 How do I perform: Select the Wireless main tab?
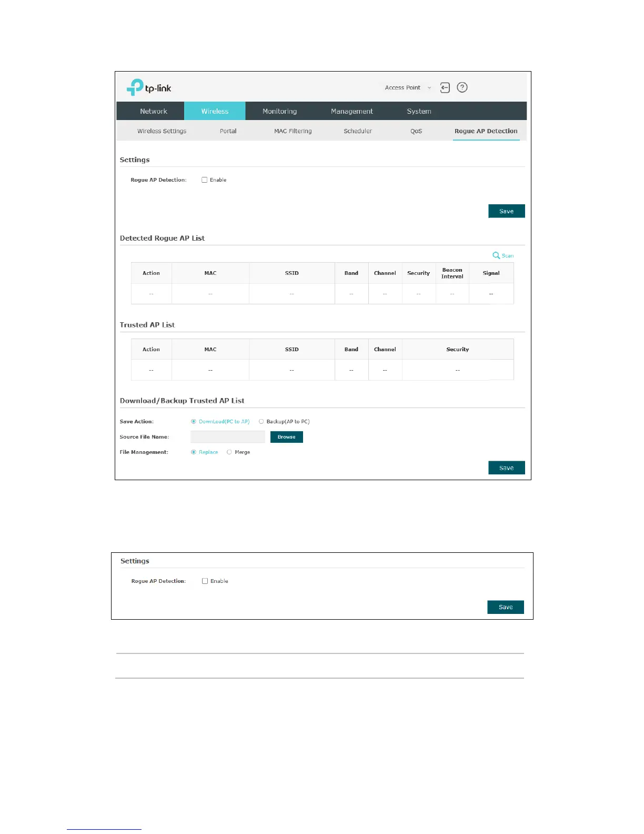pyautogui.click(x=215, y=111)
